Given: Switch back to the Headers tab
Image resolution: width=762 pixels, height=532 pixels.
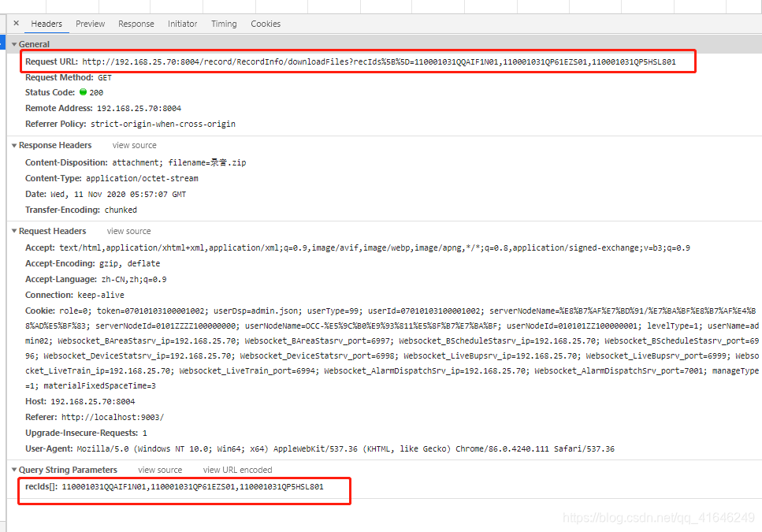Looking at the screenshot, I should pyautogui.click(x=46, y=24).
